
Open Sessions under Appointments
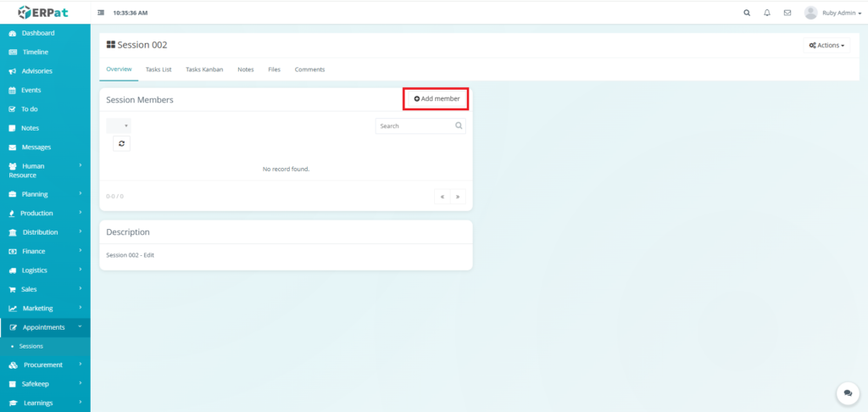[x=31, y=346]
